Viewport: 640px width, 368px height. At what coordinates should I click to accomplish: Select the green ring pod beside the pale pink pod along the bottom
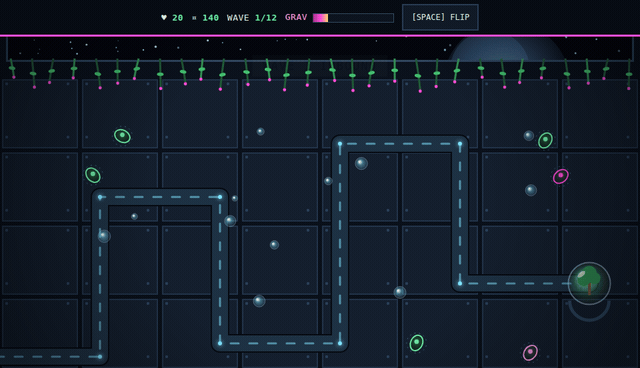(416, 343)
